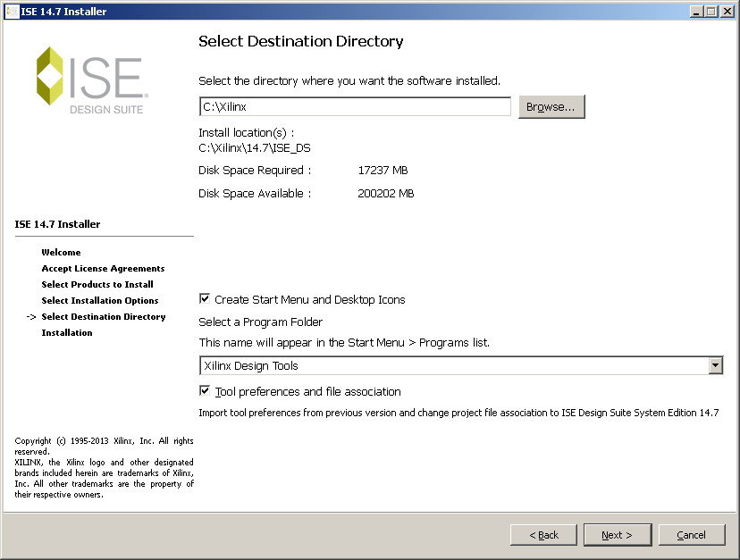Click the Select Destination Directory sidebar step

coord(104,316)
